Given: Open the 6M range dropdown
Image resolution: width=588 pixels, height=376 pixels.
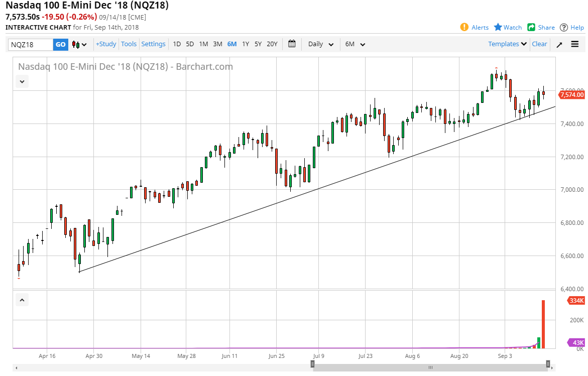Looking at the screenshot, I should tap(355, 44).
